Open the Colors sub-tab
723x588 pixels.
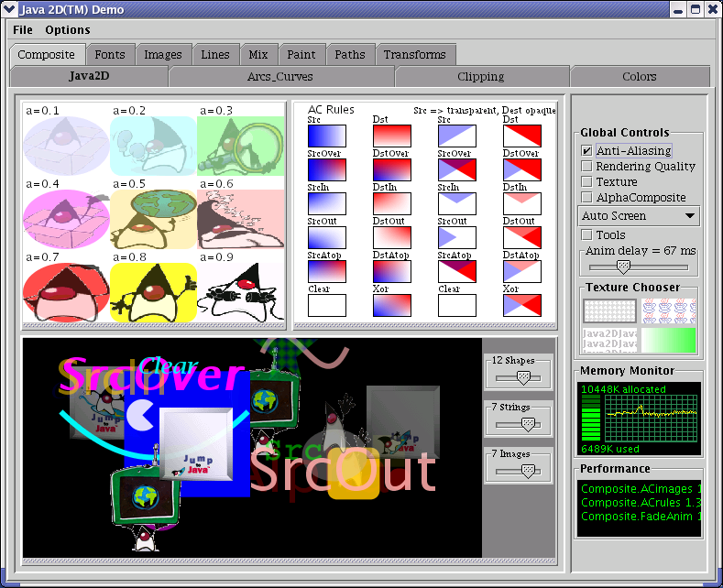639,76
